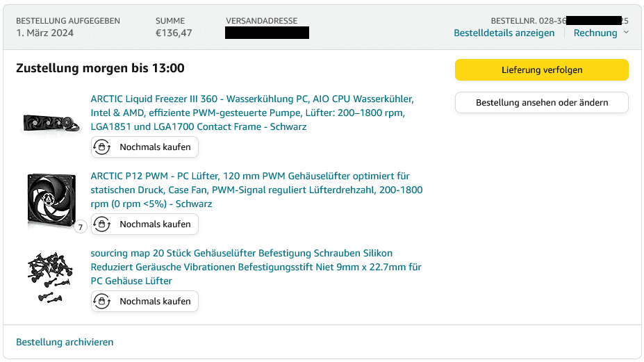The image size is (644, 362).
Task: Click Bestellung archivieren link
Action: click(x=65, y=342)
